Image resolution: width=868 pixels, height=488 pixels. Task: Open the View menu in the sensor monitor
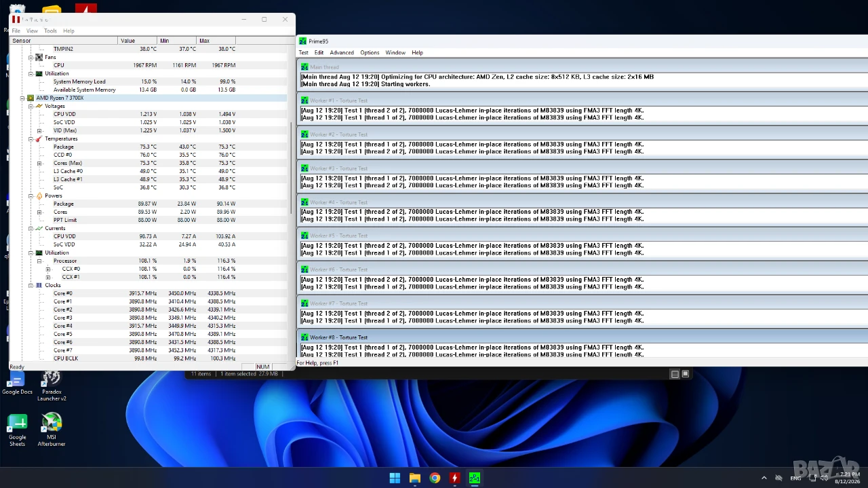(x=32, y=31)
